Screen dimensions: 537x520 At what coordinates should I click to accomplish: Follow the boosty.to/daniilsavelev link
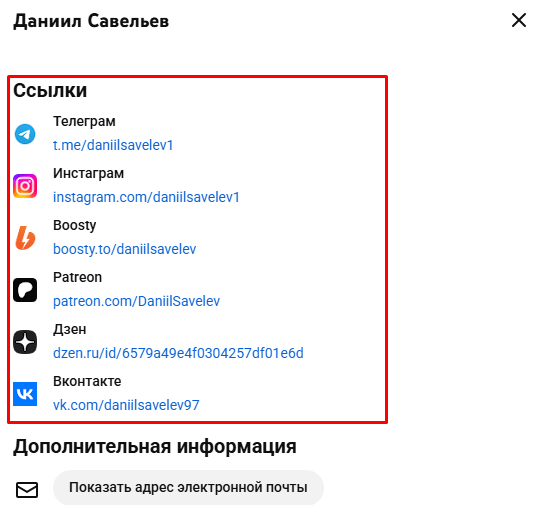(125, 249)
